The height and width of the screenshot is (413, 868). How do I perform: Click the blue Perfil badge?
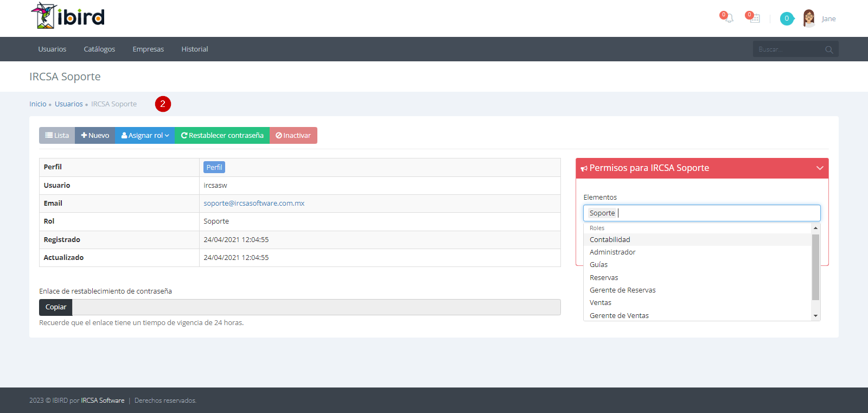click(214, 167)
